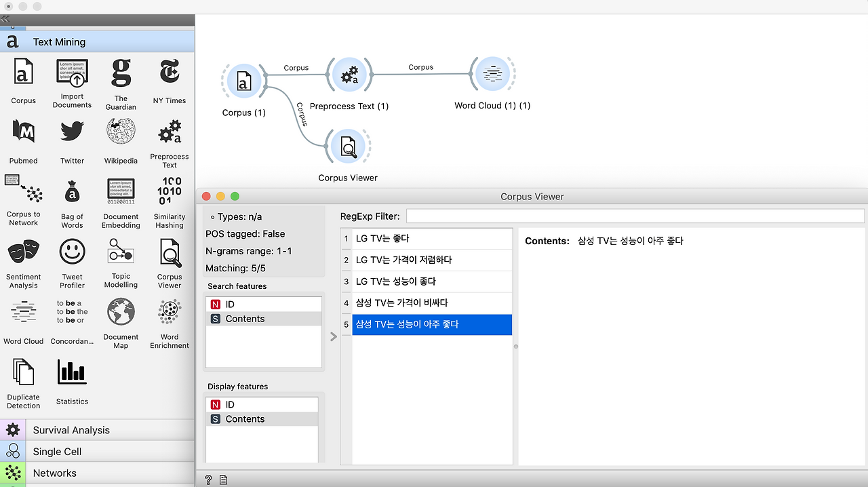Image resolution: width=868 pixels, height=487 pixels.
Task: Pick the Twitter widget
Action: [x=72, y=141]
